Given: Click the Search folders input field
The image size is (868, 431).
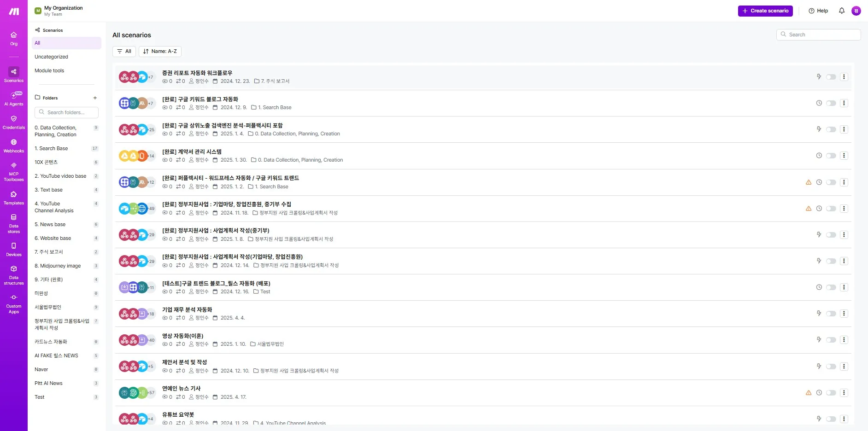Looking at the screenshot, I should pyautogui.click(x=66, y=112).
